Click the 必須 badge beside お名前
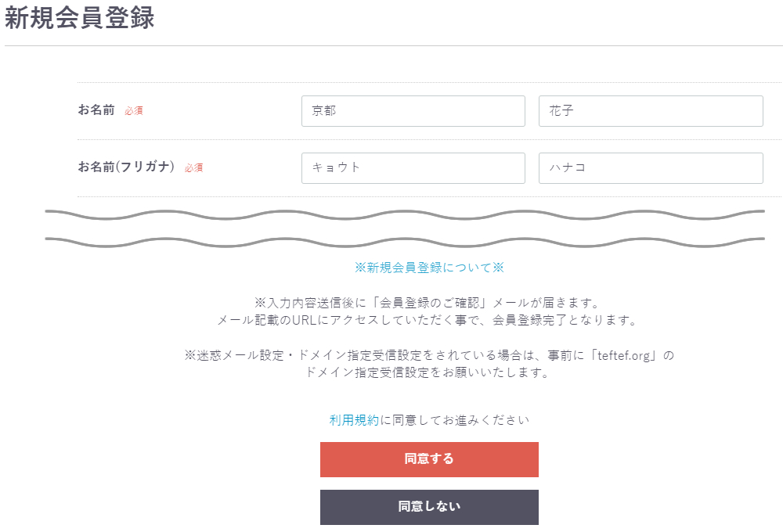783x532 pixels. [134, 111]
